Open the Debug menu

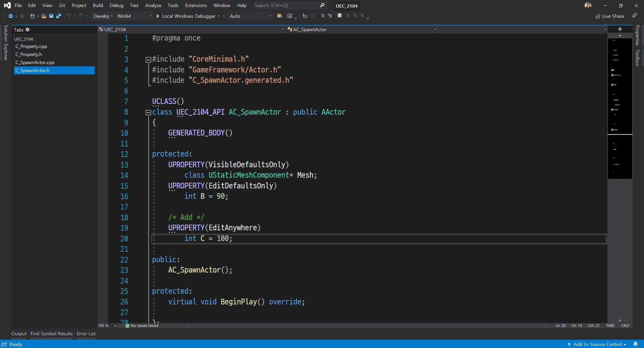coord(116,5)
